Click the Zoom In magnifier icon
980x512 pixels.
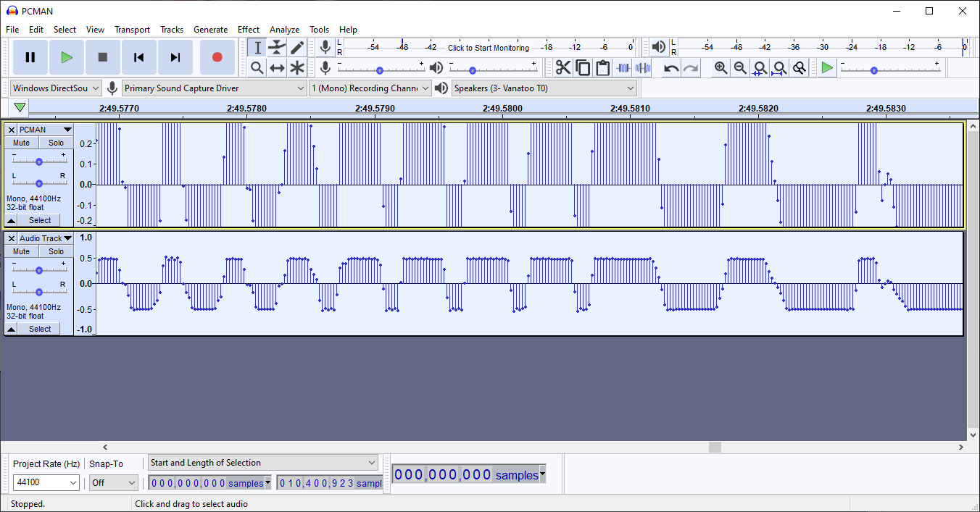pyautogui.click(x=721, y=68)
